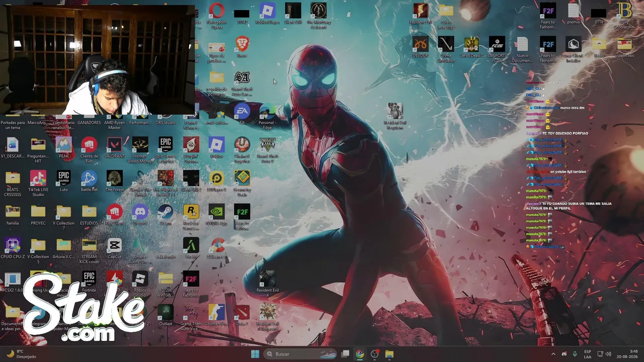Launch OBS Studio from the desktop

click(166, 122)
